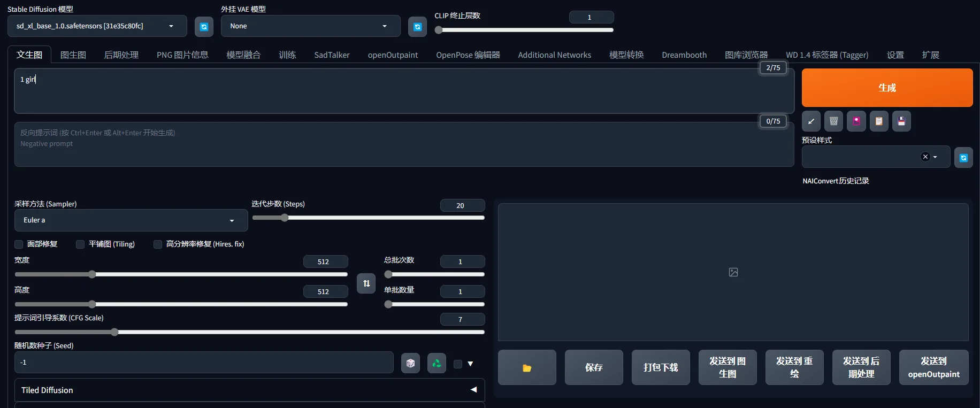Open the output folder with the folder icon
980x408 pixels.
click(x=527, y=368)
